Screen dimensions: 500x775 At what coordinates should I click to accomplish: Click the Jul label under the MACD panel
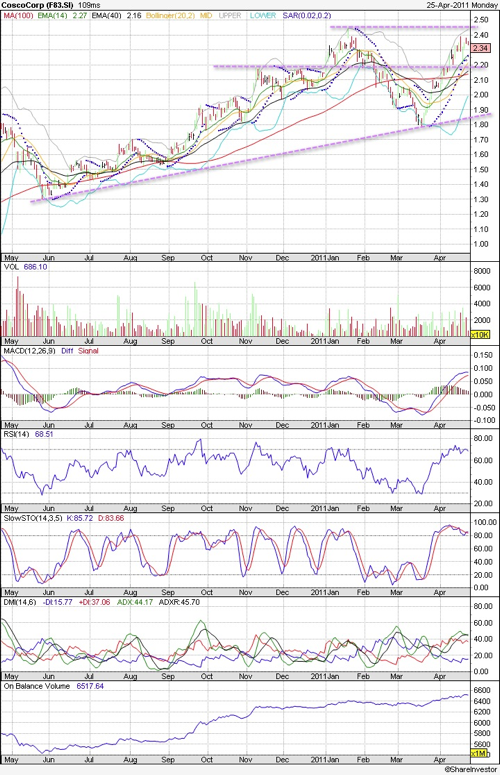coord(89,426)
